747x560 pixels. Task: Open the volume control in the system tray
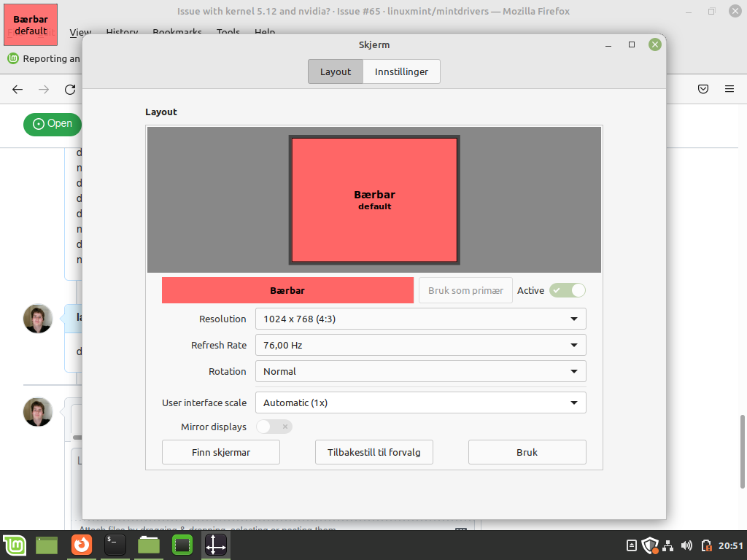(686, 545)
